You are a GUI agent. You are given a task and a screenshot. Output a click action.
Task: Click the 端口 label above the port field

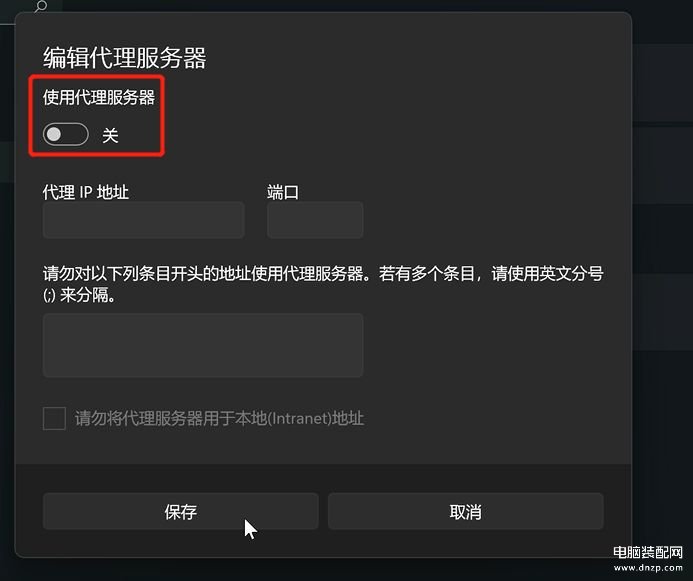(283, 192)
